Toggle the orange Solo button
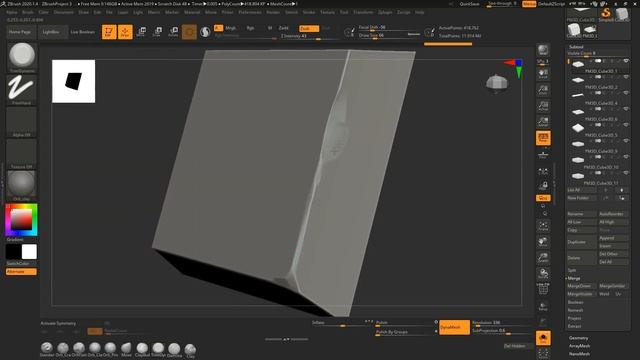The image size is (640, 360). click(543, 338)
